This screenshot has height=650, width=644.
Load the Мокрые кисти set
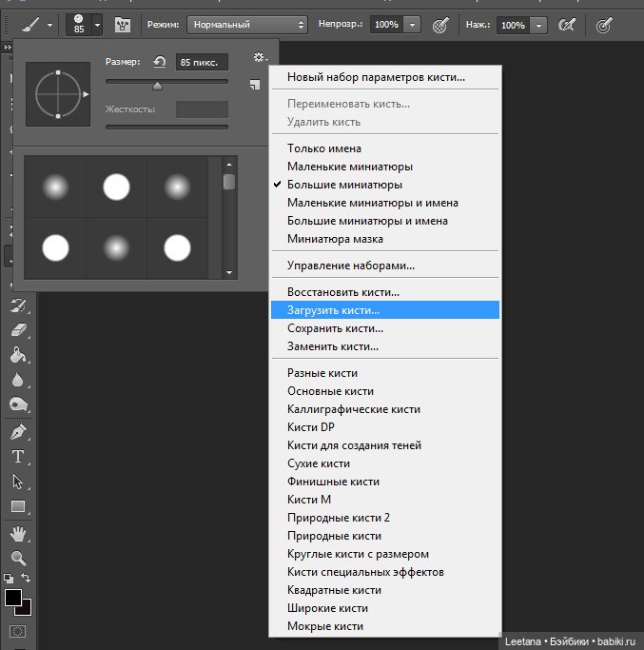pos(385,626)
